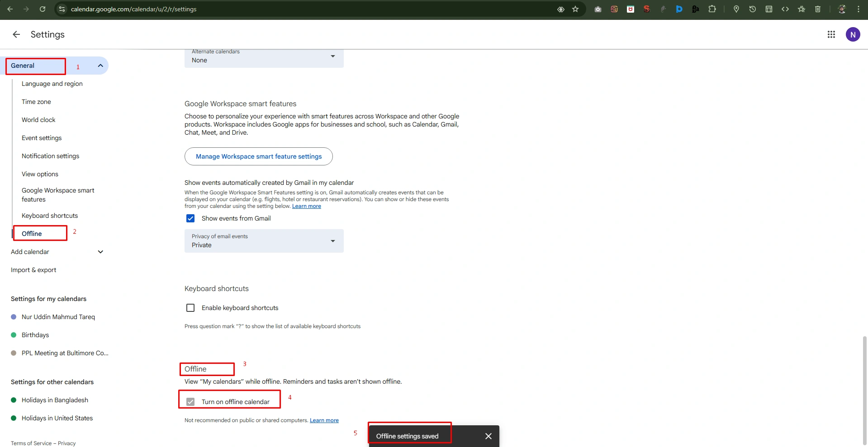View site information icon in address bar
Screen dimensions: 868x447
(x=62, y=9)
